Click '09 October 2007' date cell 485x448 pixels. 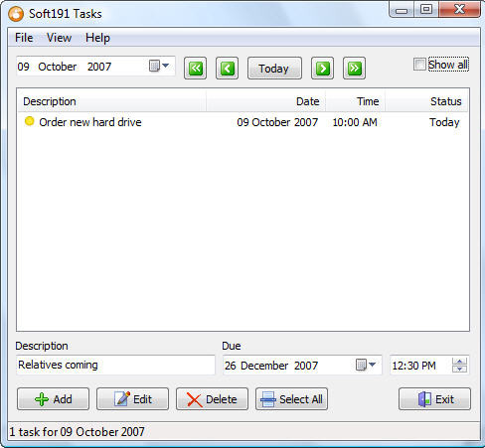[277, 122]
